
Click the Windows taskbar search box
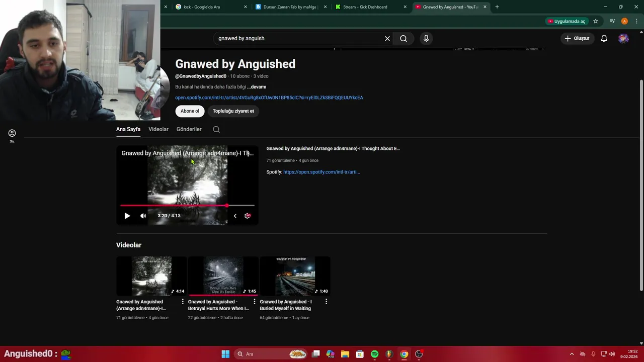(x=272, y=354)
